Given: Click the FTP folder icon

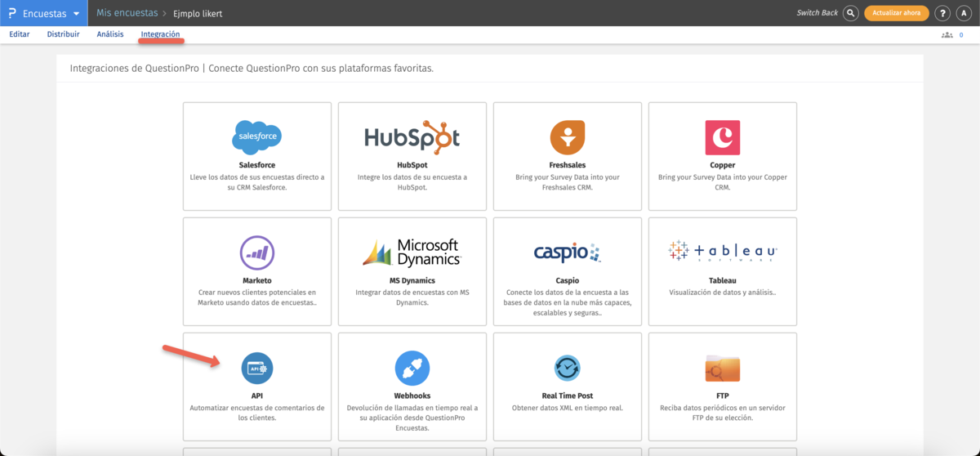Looking at the screenshot, I should click(722, 369).
